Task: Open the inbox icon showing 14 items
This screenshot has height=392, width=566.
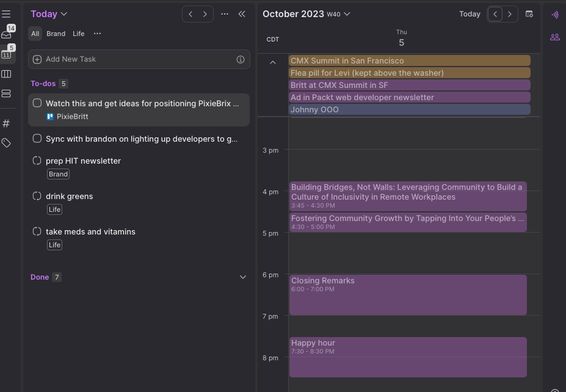Action: pyautogui.click(x=7, y=34)
